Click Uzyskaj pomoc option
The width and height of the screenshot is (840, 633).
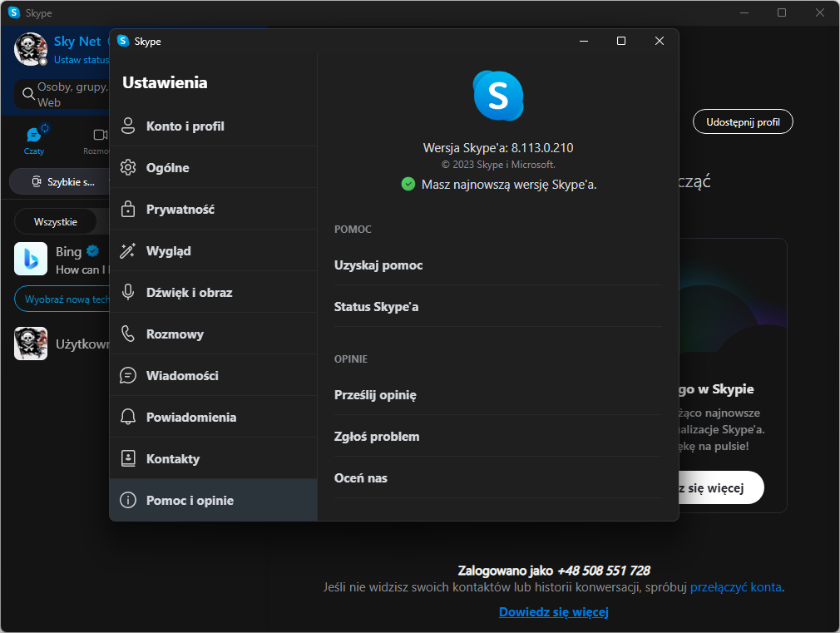497,265
